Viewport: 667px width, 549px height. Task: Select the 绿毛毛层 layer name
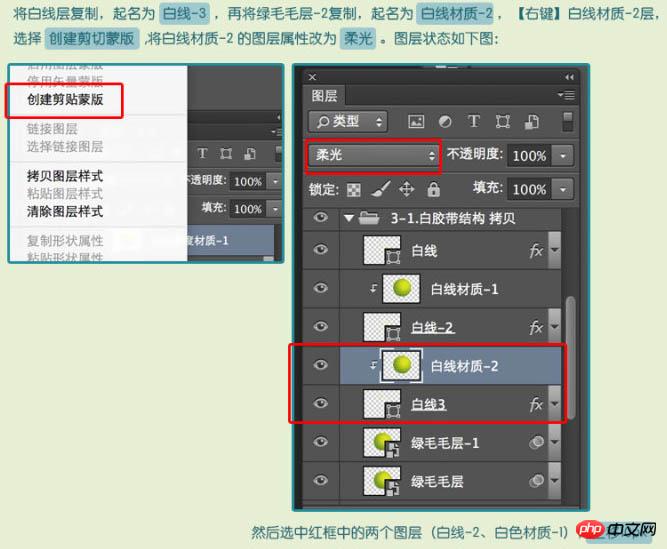coord(437,481)
